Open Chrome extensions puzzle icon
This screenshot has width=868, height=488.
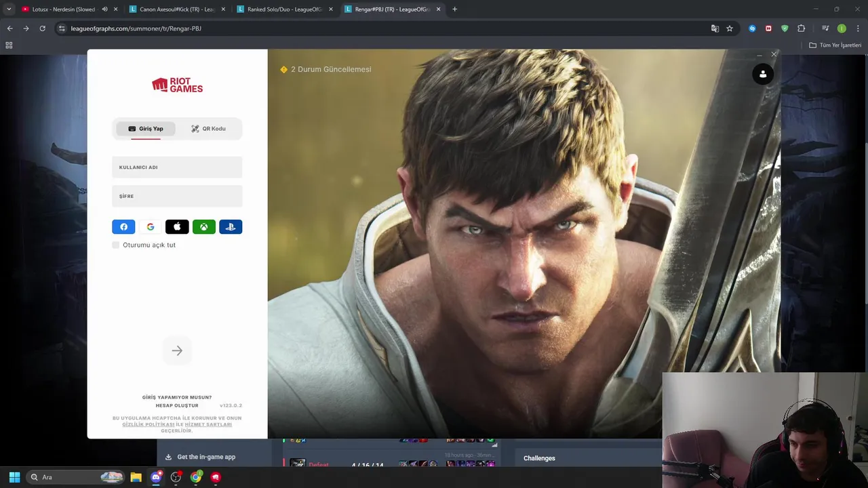[x=802, y=28]
